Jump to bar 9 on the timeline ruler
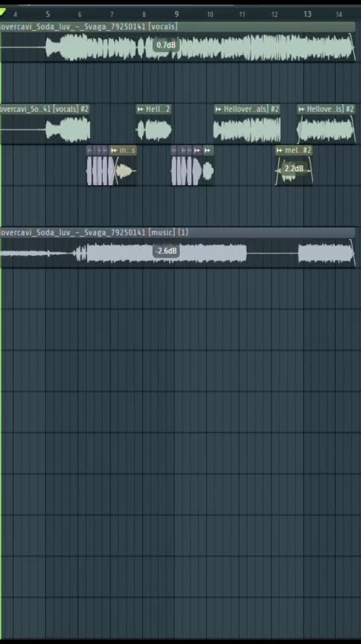The height and width of the screenshot is (644, 361). [x=177, y=14]
